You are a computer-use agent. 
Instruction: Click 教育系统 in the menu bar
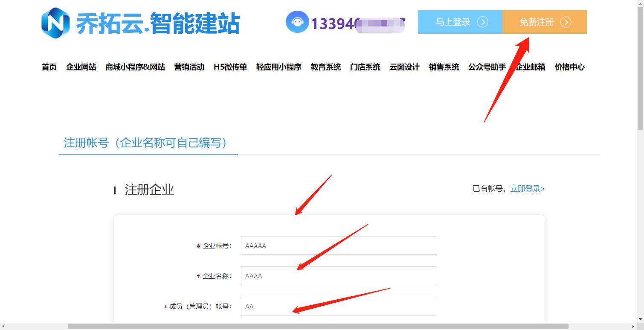(325, 67)
